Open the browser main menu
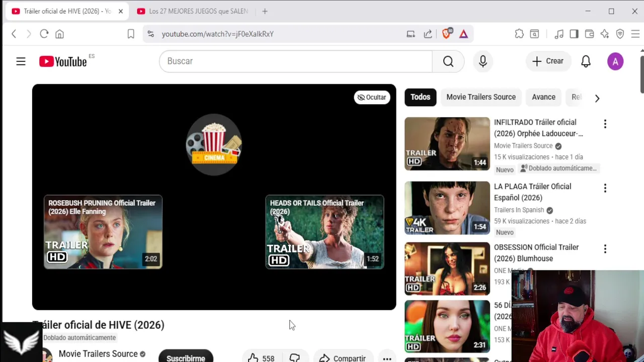644x362 pixels. point(635,34)
